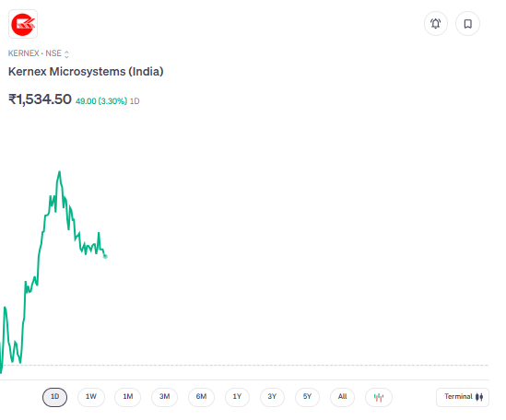View All time price history
This screenshot has width=506, height=420.
click(x=342, y=397)
